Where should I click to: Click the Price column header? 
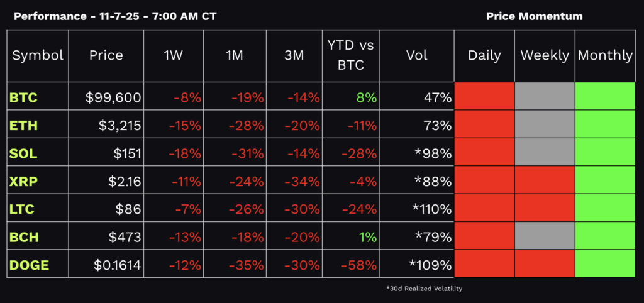tap(106, 55)
